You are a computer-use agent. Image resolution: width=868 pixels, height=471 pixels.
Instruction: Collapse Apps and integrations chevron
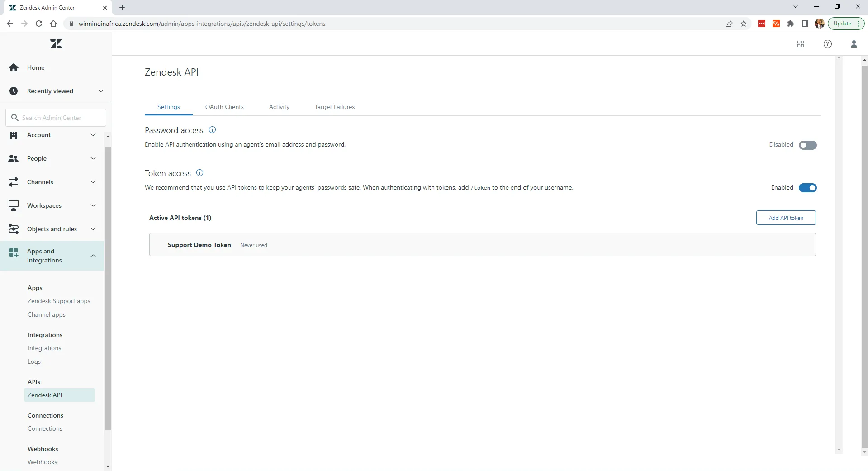pos(93,256)
